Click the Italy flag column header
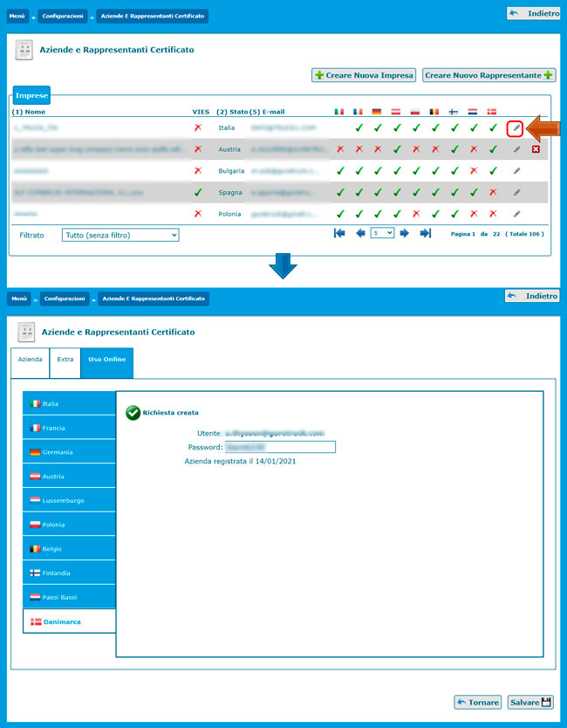 tap(339, 112)
